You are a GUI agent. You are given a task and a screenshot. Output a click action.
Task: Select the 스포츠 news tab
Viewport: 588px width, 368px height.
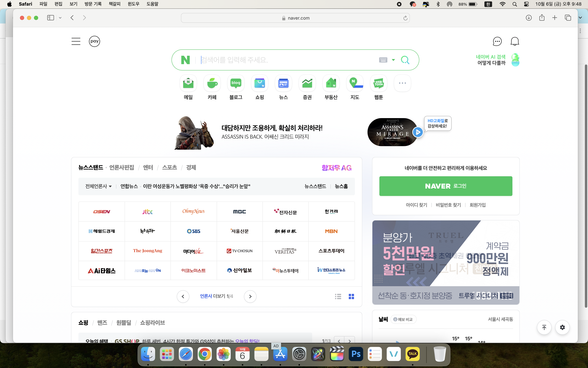coord(169,168)
